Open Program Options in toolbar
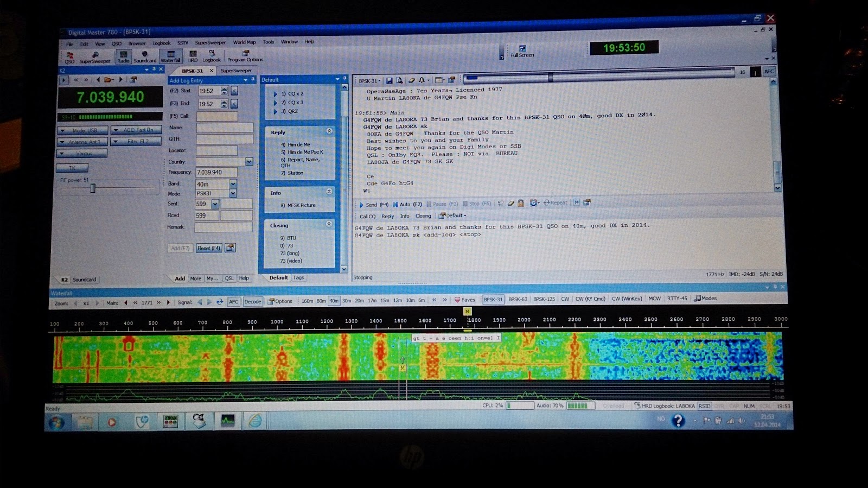Image resolution: width=868 pixels, height=488 pixels. pos(245,56)
